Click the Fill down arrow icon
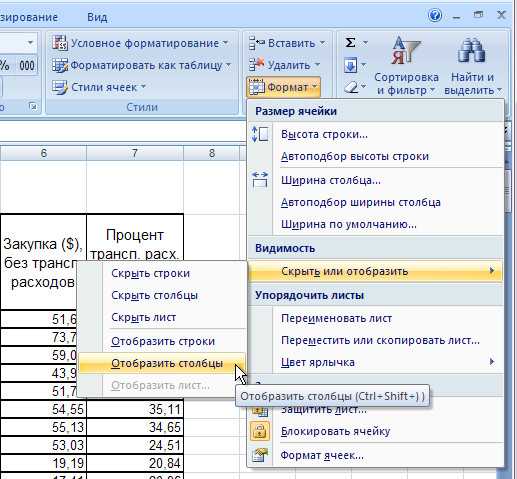 coord(350,65)
